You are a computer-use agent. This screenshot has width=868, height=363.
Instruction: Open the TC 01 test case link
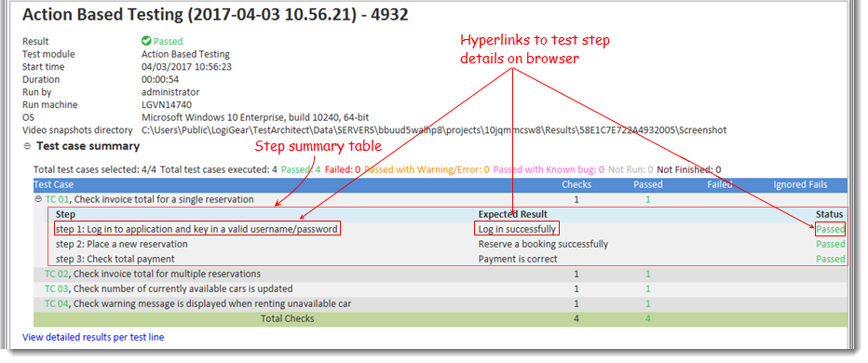57,199
